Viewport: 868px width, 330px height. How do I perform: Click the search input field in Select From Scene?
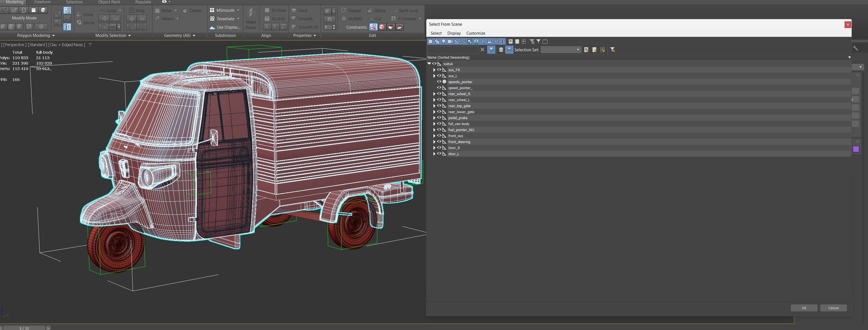point(453,50)
